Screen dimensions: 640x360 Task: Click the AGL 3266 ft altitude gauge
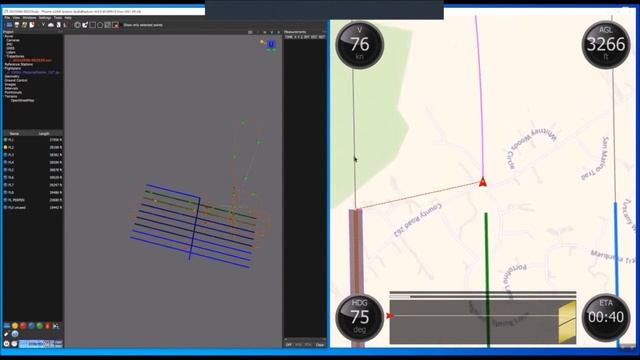pyautogui.click(x=606, y=44)
